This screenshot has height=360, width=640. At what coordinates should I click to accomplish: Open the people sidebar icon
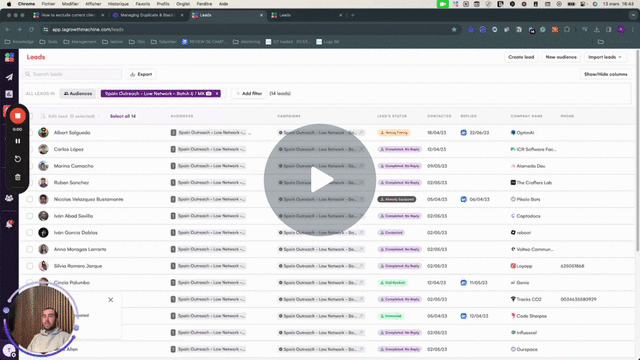[x=9, y=198]
